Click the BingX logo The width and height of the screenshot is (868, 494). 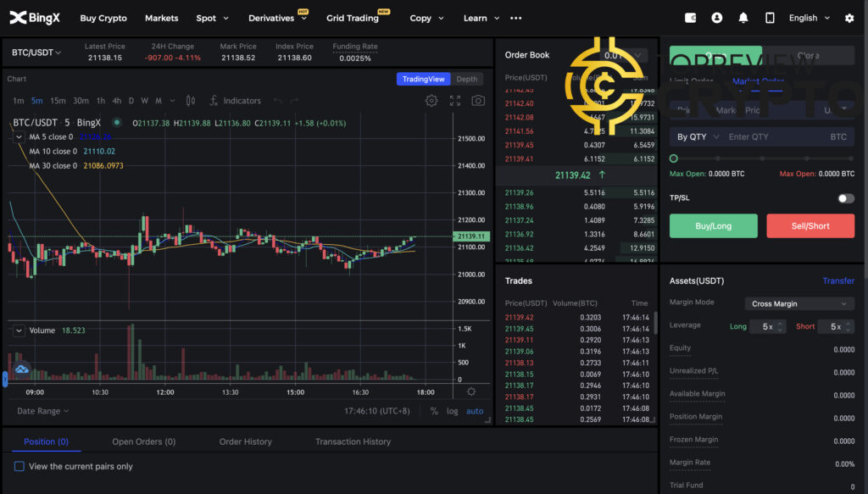[x=34, y=18]
